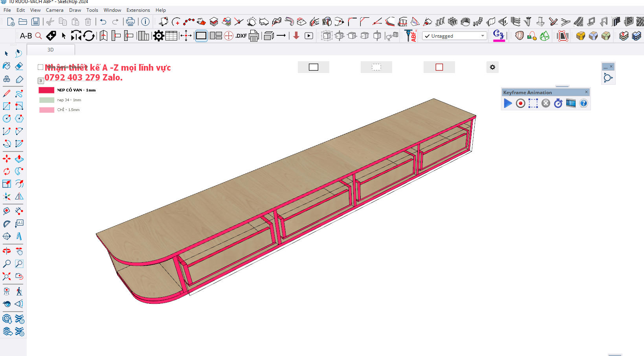Click the NEP CÓ VAN red swatch
Image resolution: width=644 pixels, height=356 pixels.
point(46,90)
